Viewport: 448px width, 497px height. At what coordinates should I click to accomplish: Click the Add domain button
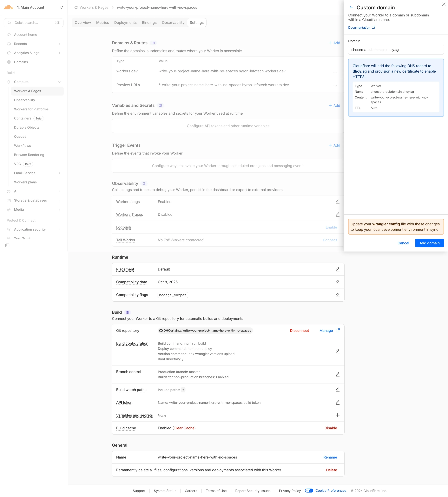click(x=429, y=243)
